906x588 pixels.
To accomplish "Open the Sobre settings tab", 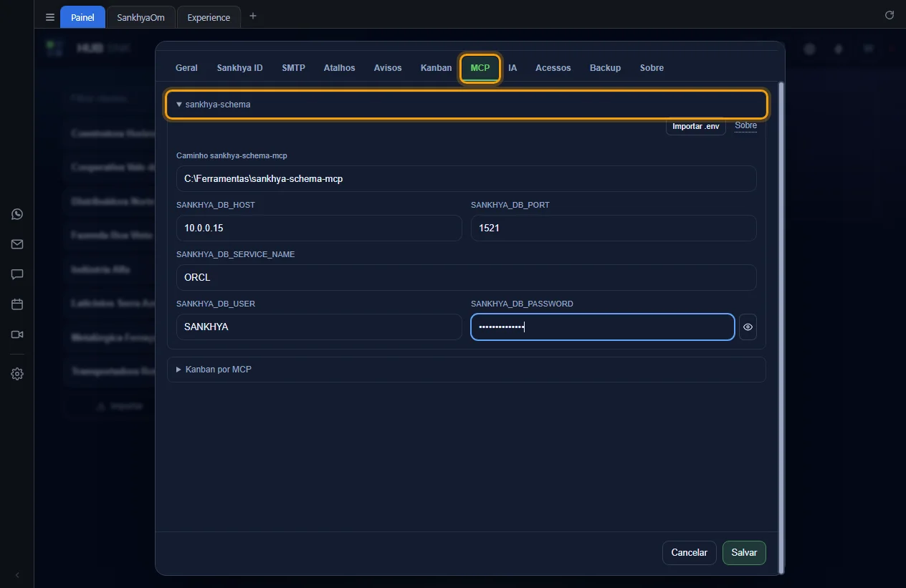I will click(652, 68).
